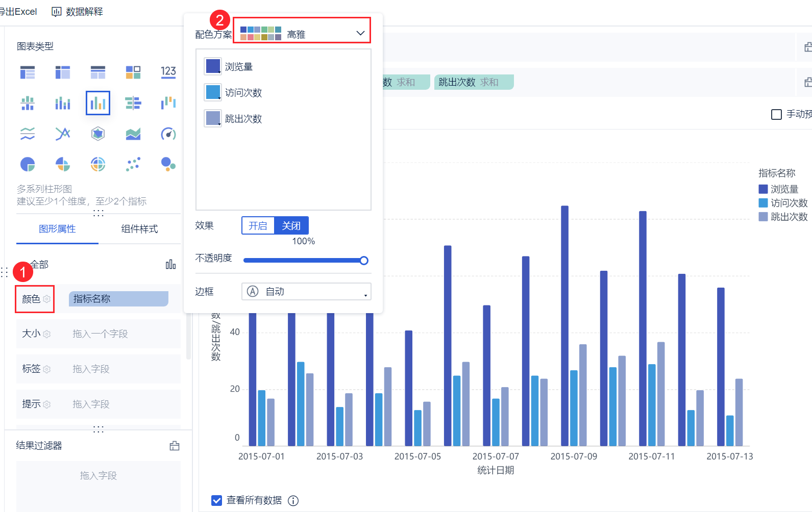Select the multi-layer pie chart icon
812x512 pixels.
[x=98, y=164]
